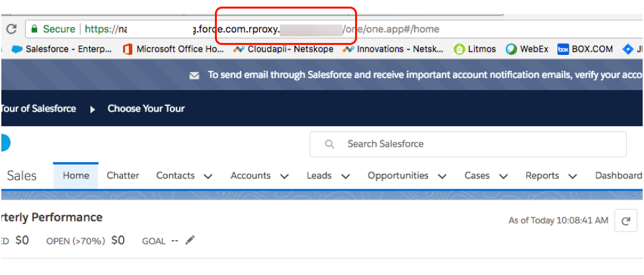This screenshot has height=275, width=644.
Task: Open the Reports tab
Action: [542, 176]
